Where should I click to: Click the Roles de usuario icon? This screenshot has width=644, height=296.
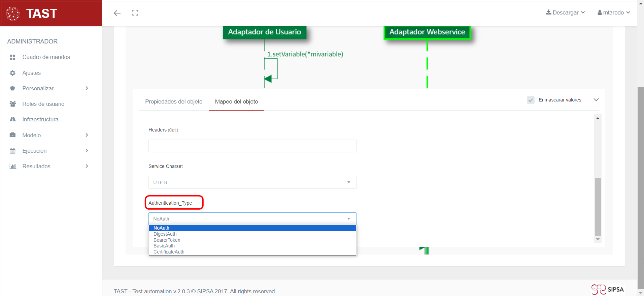(13, 104)
